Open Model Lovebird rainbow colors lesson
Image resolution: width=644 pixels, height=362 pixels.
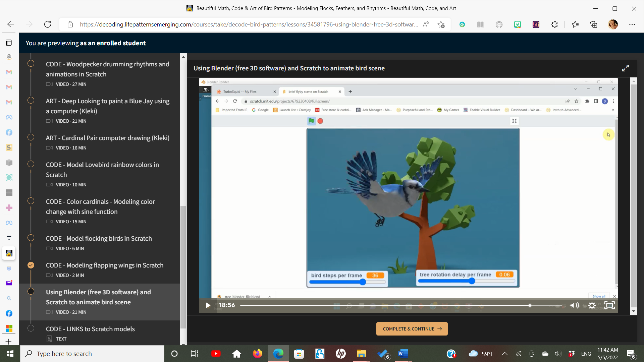coord(102,170)
